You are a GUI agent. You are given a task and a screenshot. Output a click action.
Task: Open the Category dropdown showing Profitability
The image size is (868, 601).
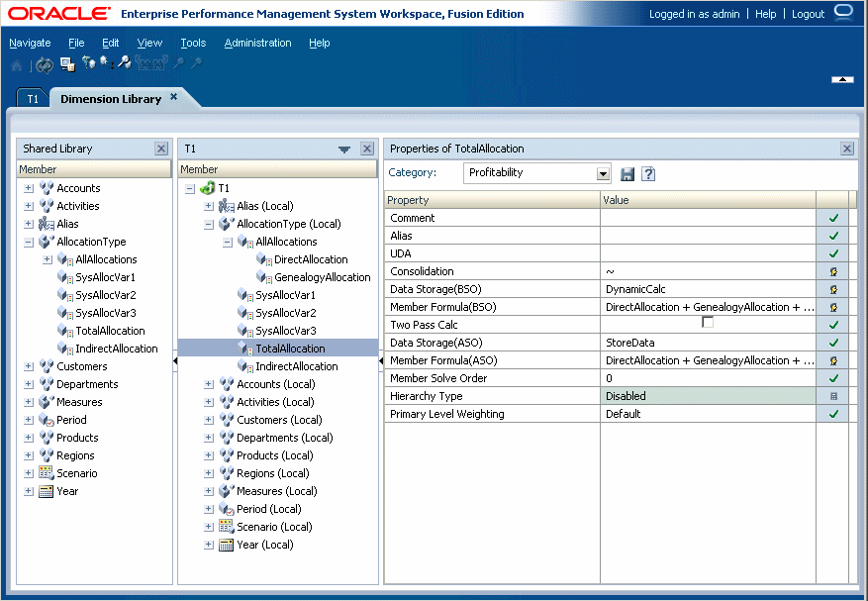pyautogui.click(x=603, y=174)
